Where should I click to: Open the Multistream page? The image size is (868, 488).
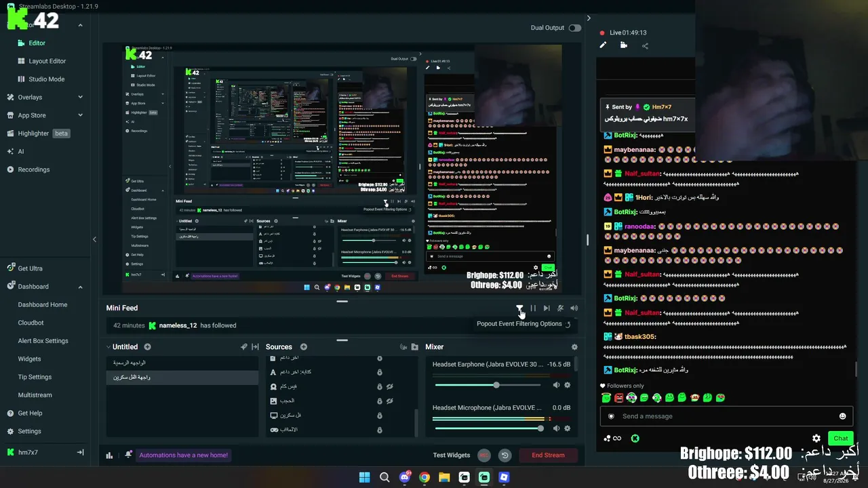pos(35,395)
